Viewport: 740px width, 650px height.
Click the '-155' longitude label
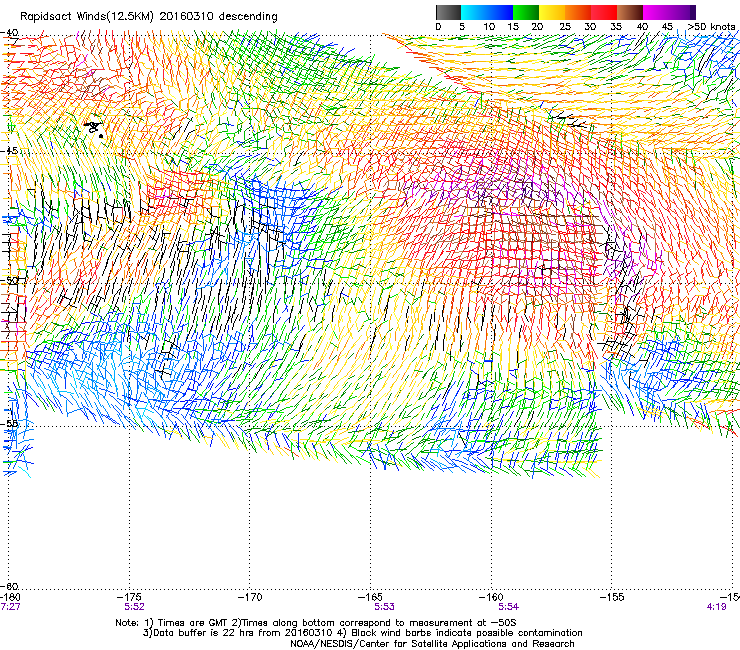612,598
